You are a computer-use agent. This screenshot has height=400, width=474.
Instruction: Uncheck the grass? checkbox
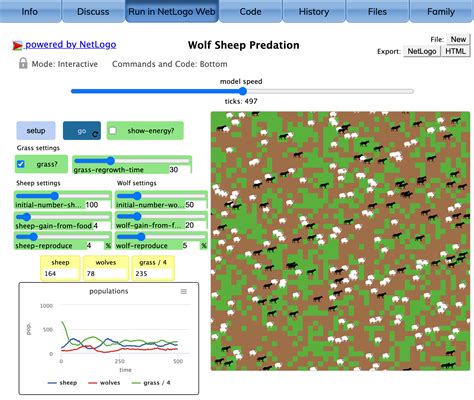click(x=21, y=164)
